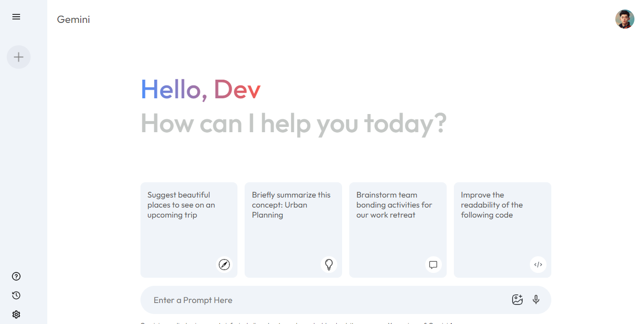This screenshot has width=644, height=324.
Task: Open the user profile avatar
Action: pos(625,19)
